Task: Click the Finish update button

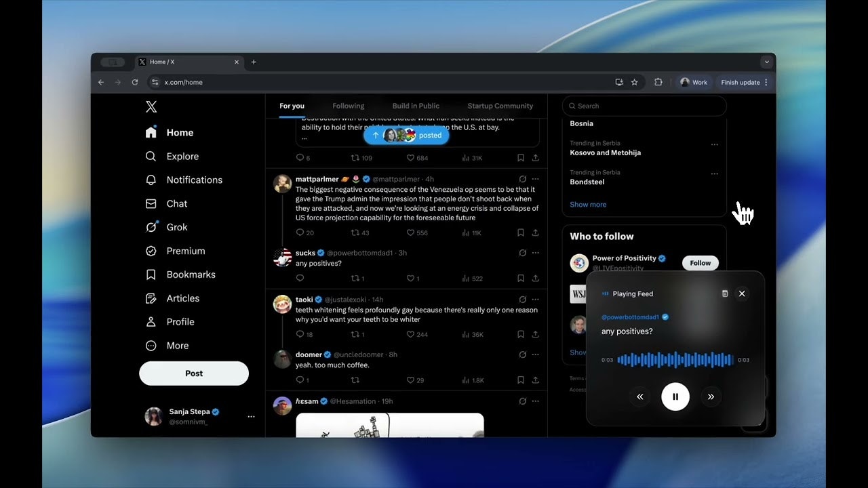Action: 745,82
